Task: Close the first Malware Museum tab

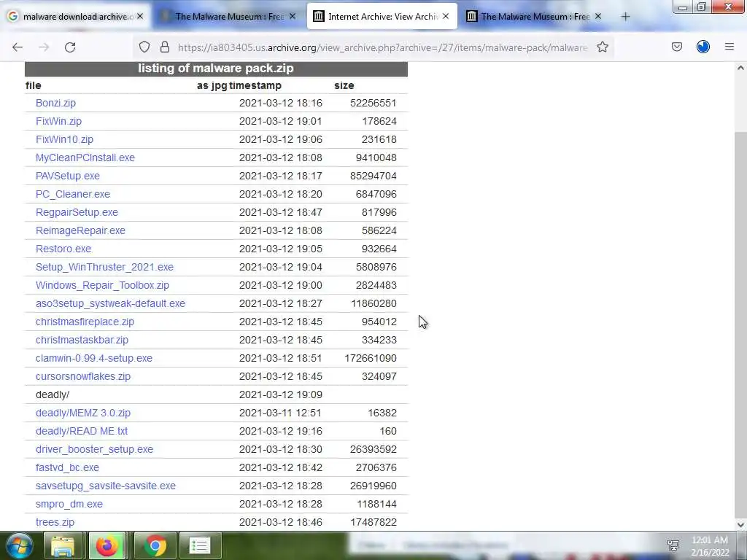Action: point(293,16)
